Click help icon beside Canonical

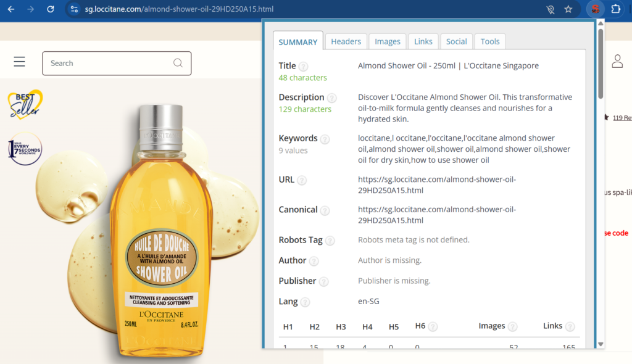coord(325,210)
